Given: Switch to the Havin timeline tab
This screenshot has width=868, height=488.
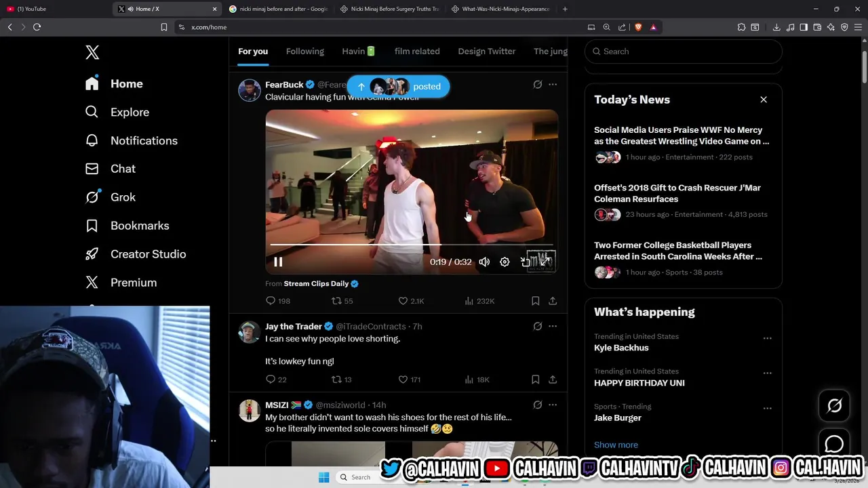Looking at the screenshot, I should (x=359, y=52).
